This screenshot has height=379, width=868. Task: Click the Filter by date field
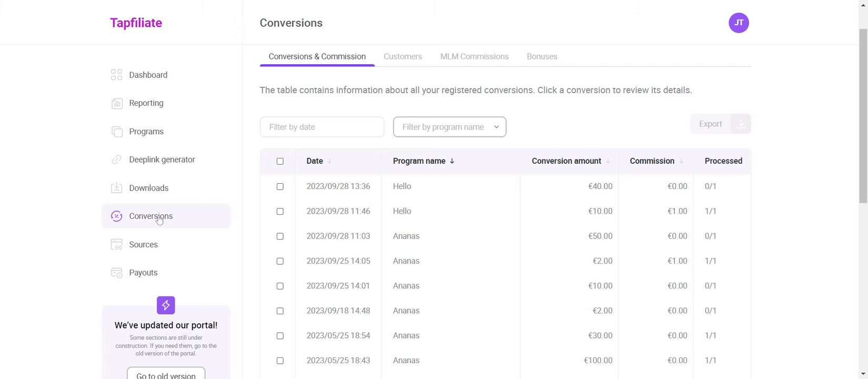(x=321, y=127)
